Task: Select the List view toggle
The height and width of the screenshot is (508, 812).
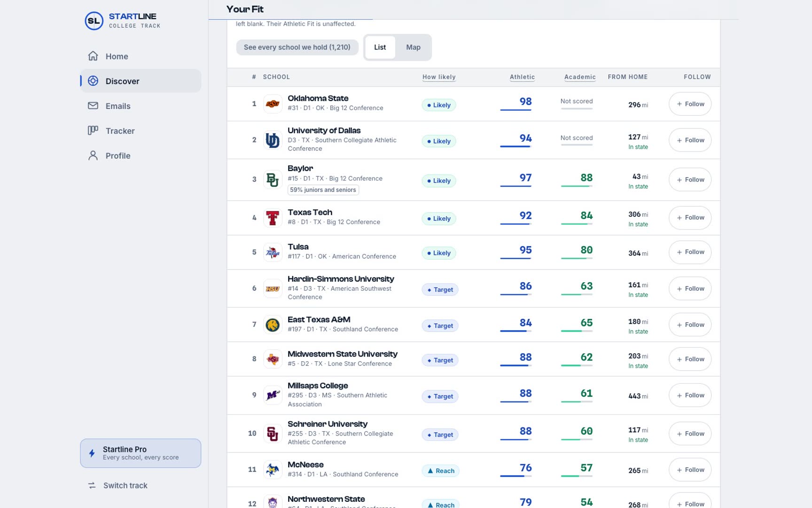Action: click(380, 48)
